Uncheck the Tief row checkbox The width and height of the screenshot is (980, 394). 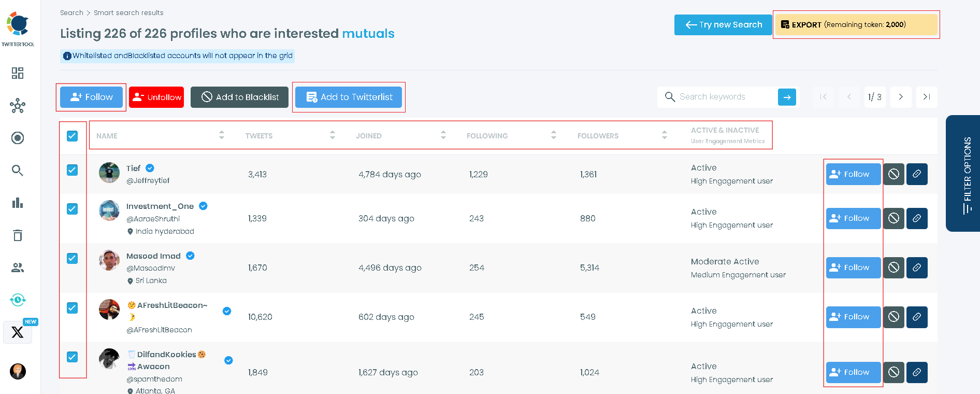click(x=73, y=170)
